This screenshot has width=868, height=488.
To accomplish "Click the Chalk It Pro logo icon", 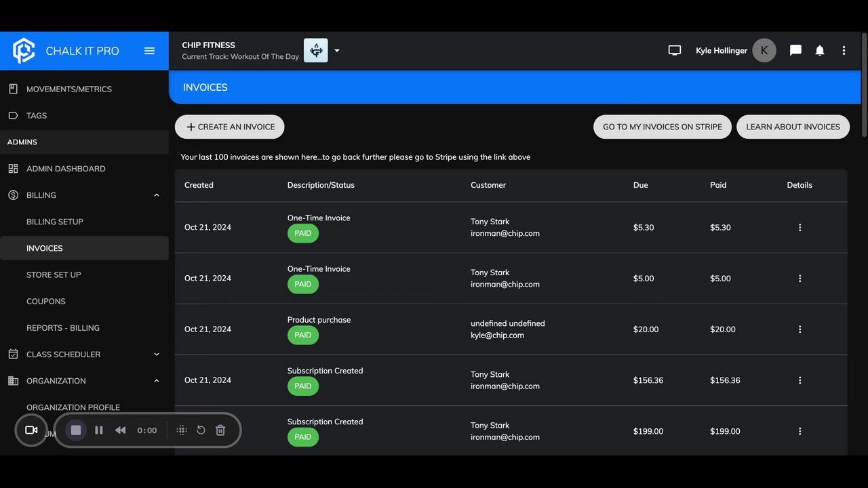I will pyautogui.click(x=24, y=51).
